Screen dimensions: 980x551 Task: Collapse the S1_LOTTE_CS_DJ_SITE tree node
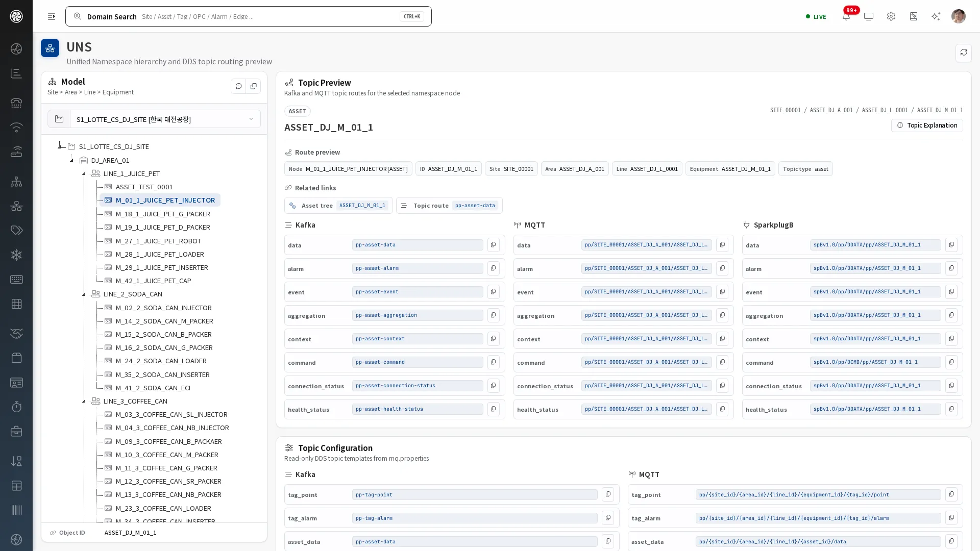click(x=60, y=146)
